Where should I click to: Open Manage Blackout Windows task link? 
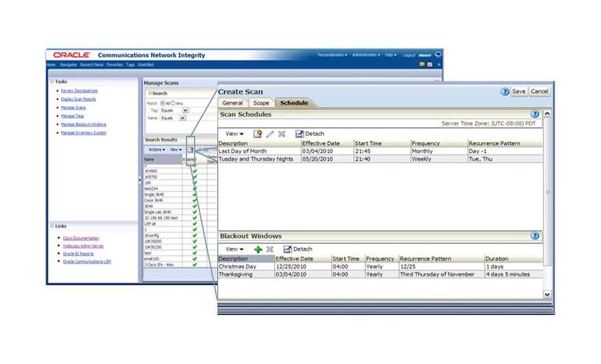[x=83, y=124]
